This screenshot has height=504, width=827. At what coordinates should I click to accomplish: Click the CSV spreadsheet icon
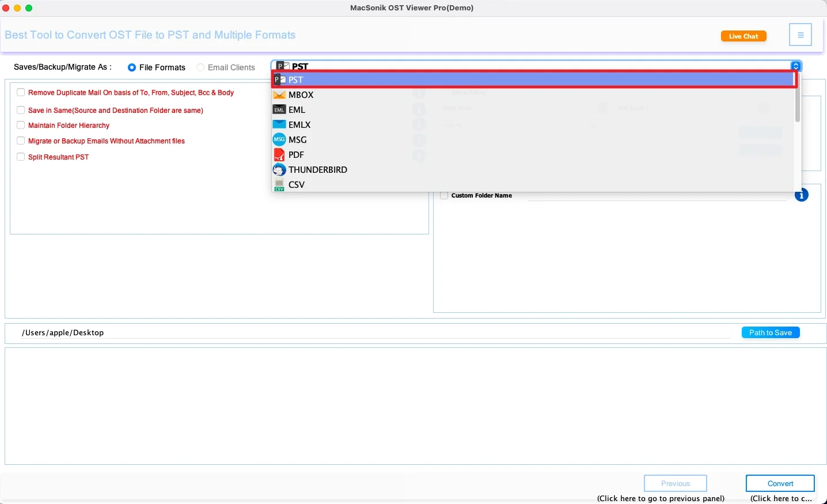(x=279, y=185)
